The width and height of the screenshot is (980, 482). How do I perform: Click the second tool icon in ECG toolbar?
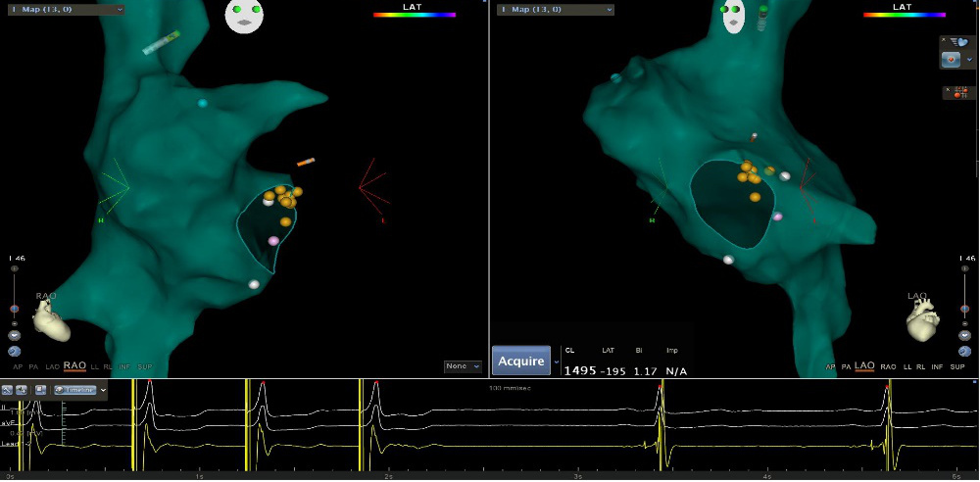coord(21,389)
